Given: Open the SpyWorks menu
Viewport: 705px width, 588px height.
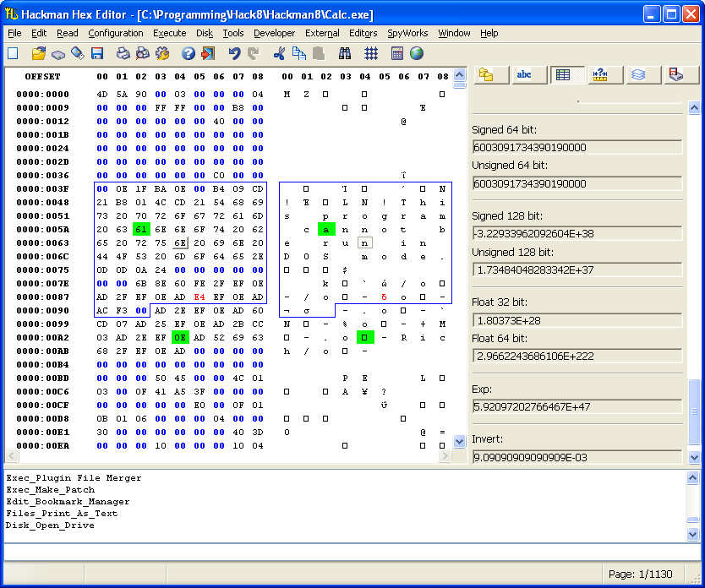Looking at the screenshot, I should (x=407, y=33).
